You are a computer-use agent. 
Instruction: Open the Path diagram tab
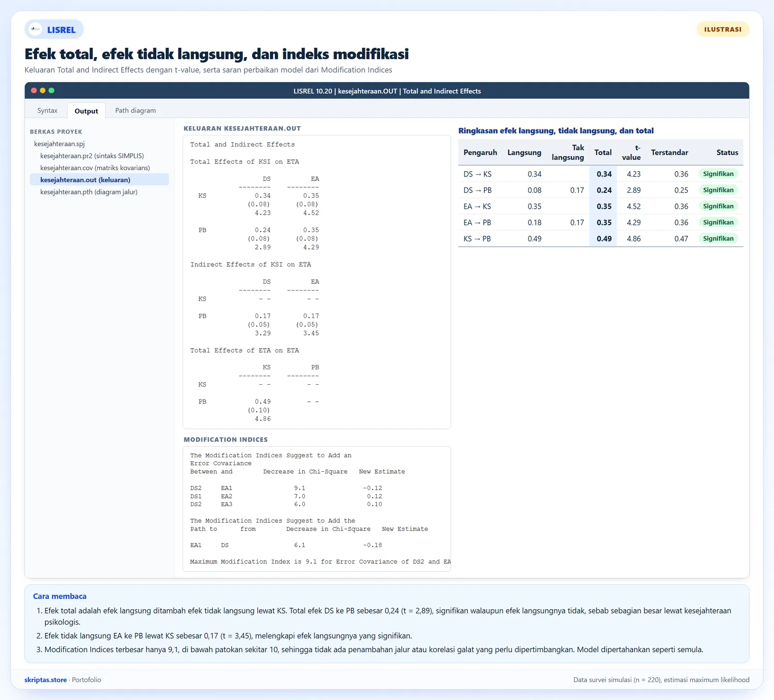click(x=135, y=110)
